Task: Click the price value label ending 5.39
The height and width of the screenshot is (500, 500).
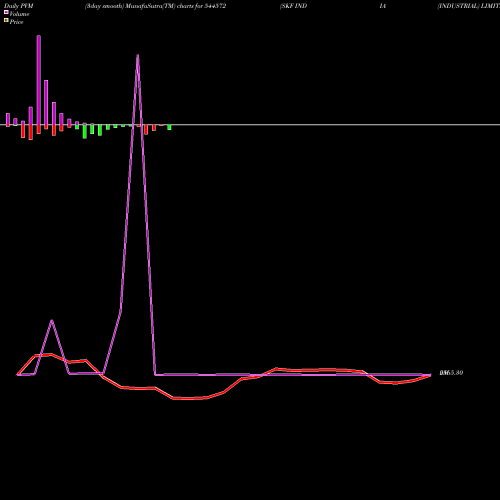Action: point(451,373)
